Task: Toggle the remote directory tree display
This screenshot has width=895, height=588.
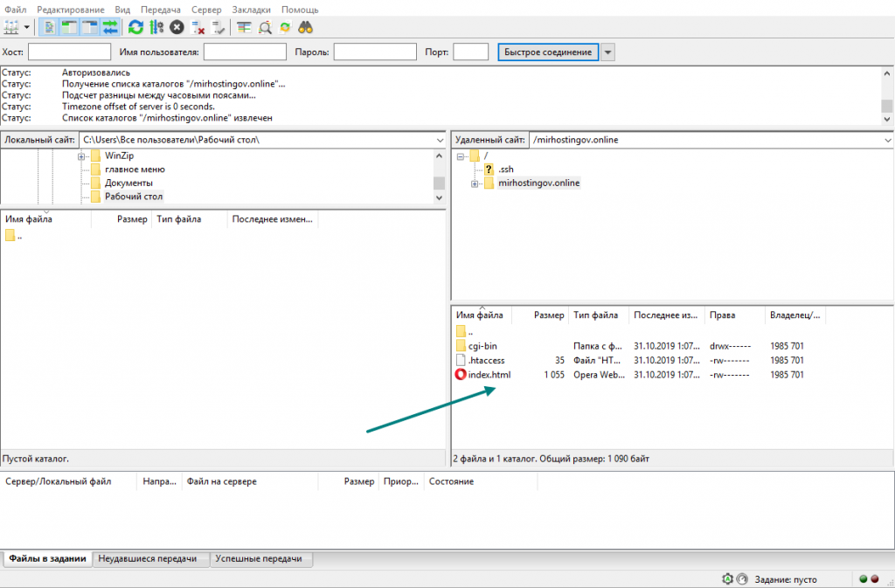Action: (90, 27)
